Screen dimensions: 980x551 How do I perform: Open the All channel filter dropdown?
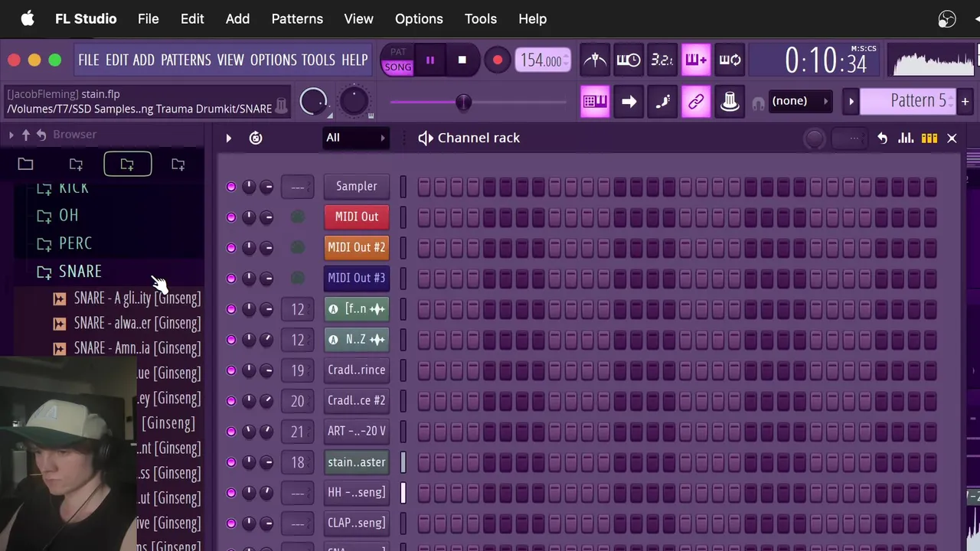[356, 138]
